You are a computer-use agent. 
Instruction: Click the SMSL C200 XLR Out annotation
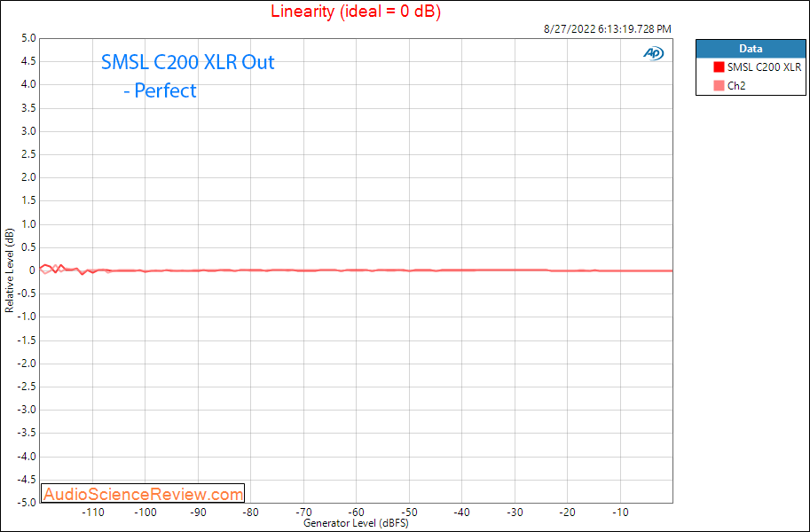[x=187, y=62]
